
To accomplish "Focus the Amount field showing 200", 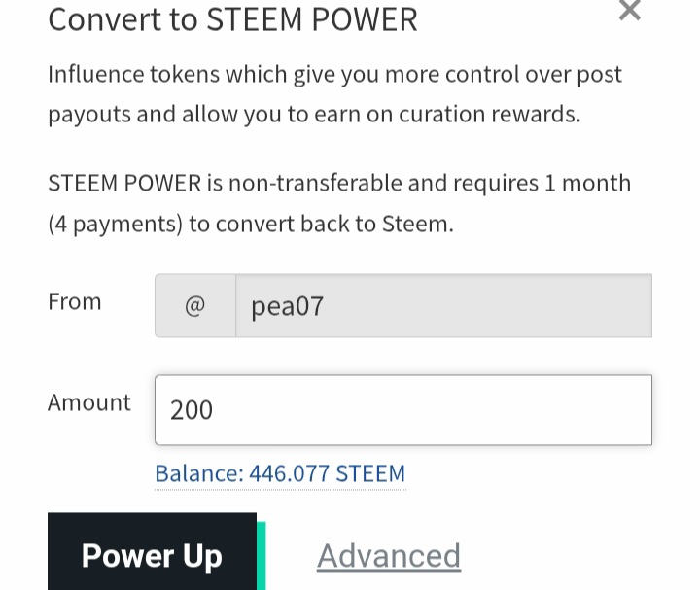I will 403,410.
